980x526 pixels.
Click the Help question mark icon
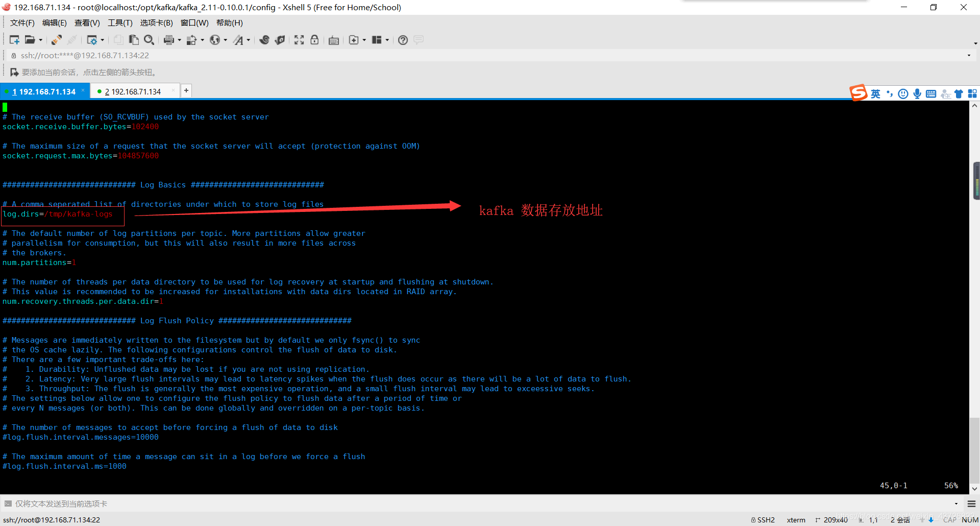point(403,40)
